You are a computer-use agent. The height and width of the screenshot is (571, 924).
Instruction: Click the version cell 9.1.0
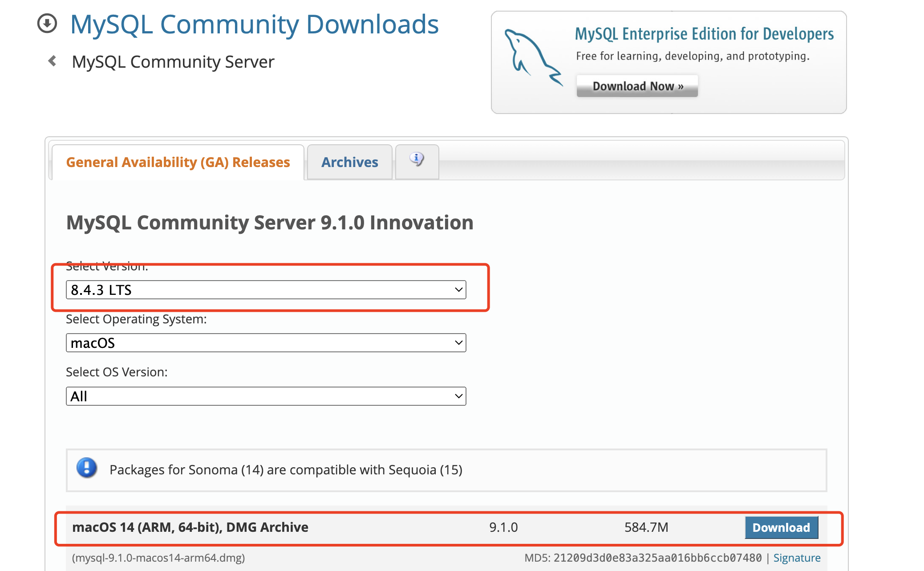click(x=503, y=527)
